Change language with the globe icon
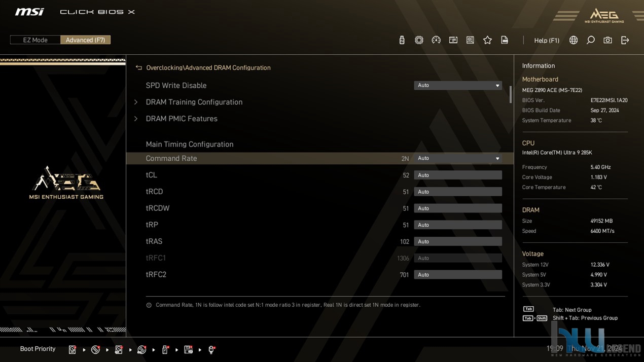Screen dimensions: 644x362 click(574, 40)
